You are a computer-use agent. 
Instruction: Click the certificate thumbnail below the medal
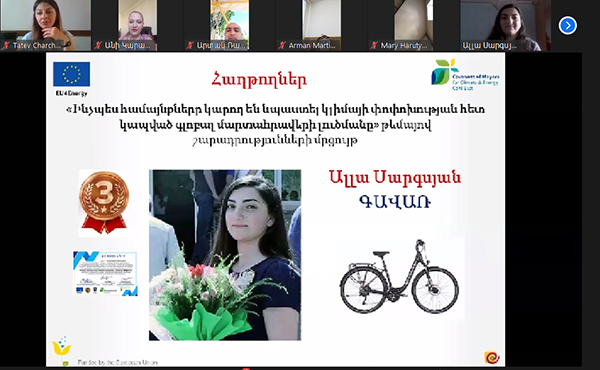click(105, 273)
